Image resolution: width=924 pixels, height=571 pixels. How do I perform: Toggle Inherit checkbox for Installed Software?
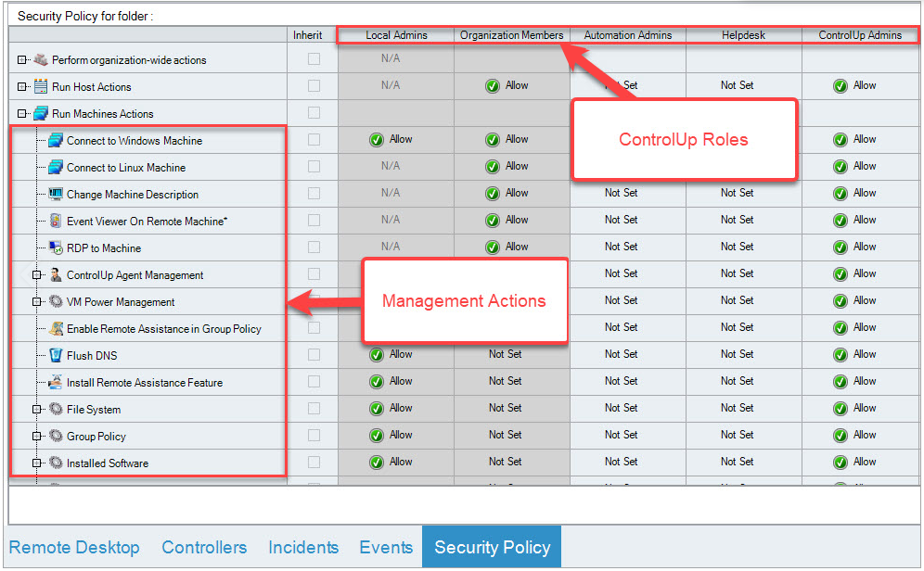314,463
